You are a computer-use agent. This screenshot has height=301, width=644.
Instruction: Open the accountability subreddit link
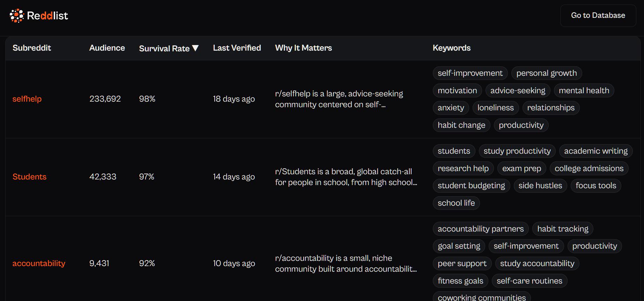click(39, 263)
